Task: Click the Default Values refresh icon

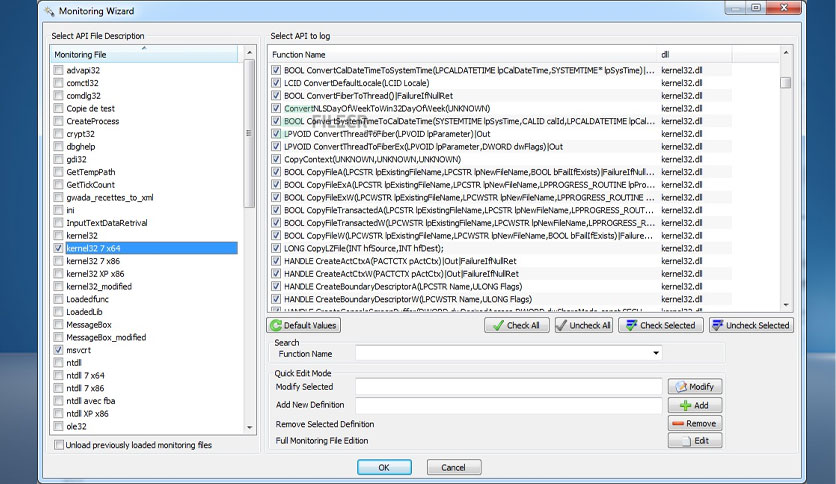Action: pos(276,325)
